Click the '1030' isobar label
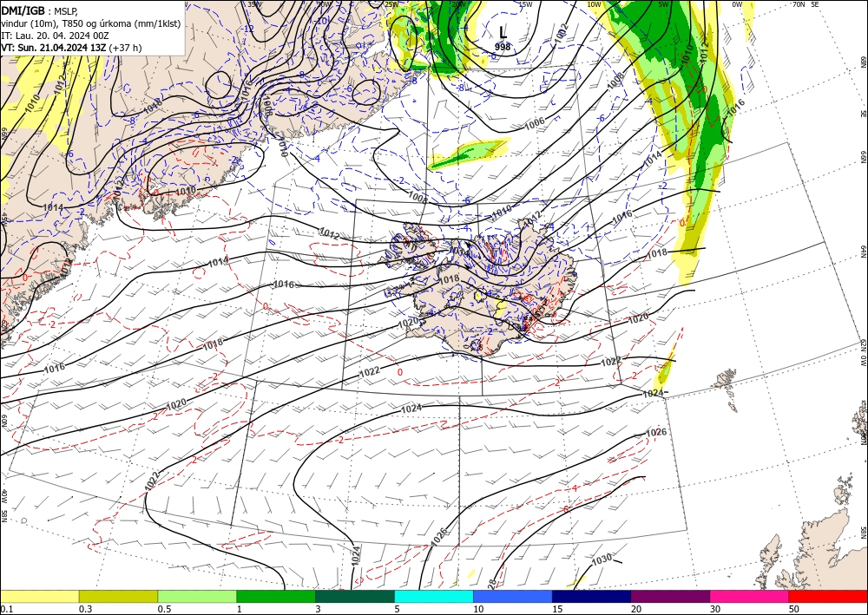Screen dimensions: 868x615 click(602, 559)
